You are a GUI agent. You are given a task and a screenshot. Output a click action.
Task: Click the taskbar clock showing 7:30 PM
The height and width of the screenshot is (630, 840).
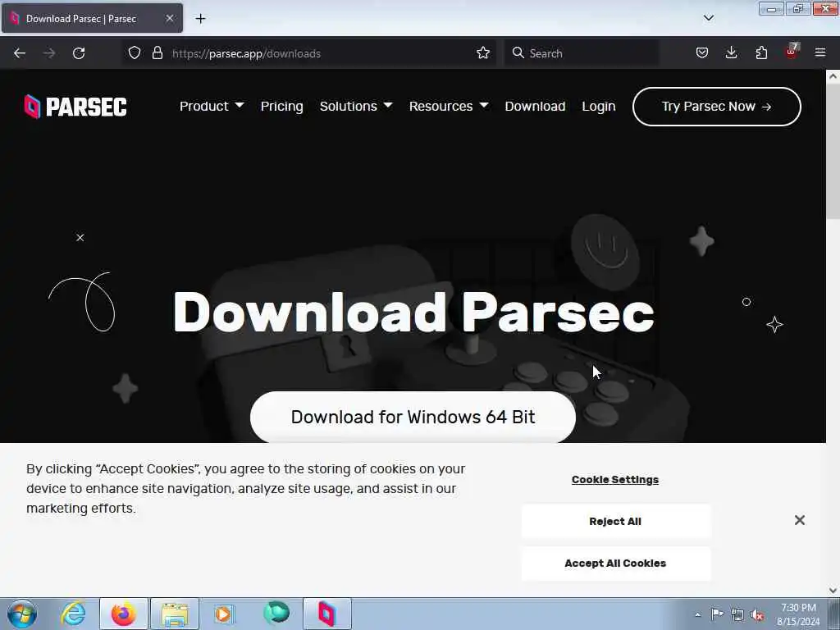click(798, 614)
